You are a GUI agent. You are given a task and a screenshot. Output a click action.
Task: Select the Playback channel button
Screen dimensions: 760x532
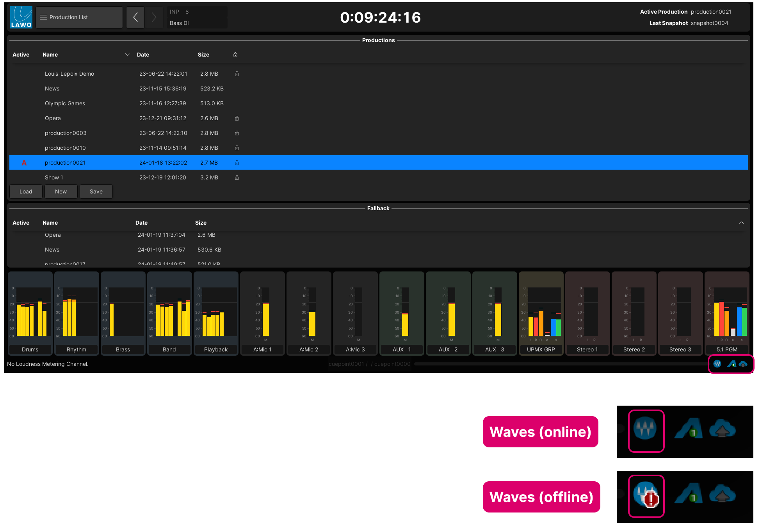point(216,349)
